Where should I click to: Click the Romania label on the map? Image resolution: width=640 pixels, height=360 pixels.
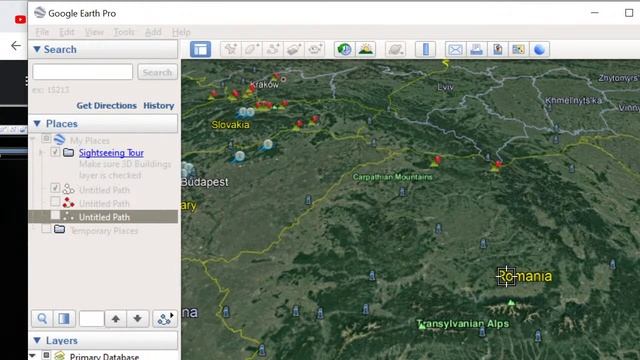pyautogui.click(x=525, y=276)
